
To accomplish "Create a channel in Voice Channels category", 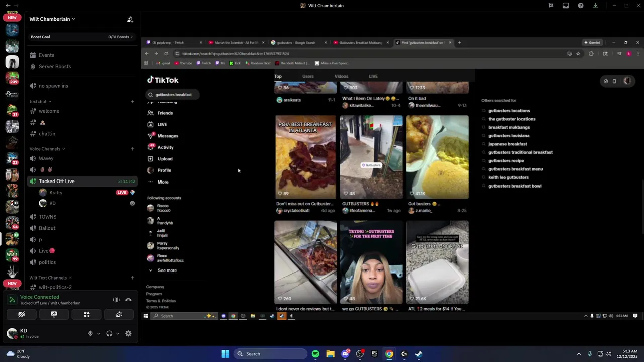I will tap(132, 149).
